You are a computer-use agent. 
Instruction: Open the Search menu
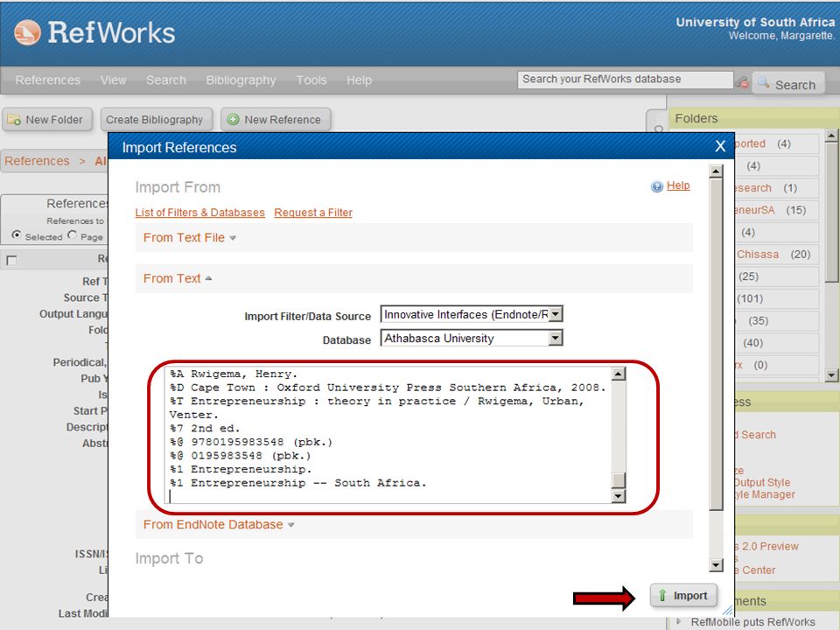tap(166, 80)
